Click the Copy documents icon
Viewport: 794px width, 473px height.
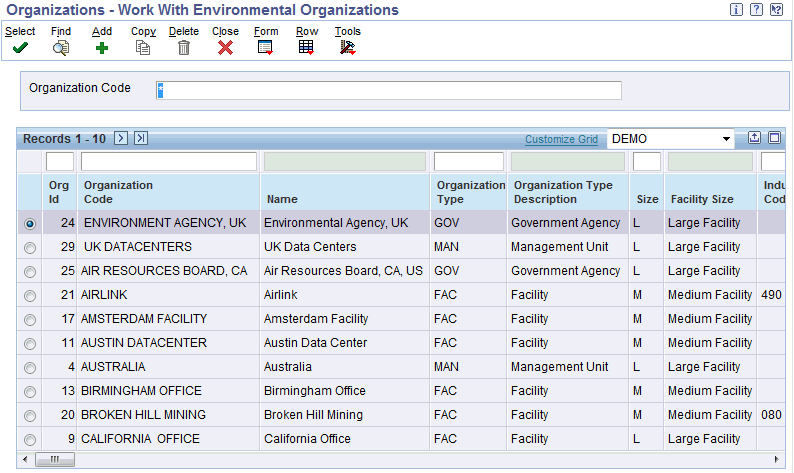(x=143, y=48)
